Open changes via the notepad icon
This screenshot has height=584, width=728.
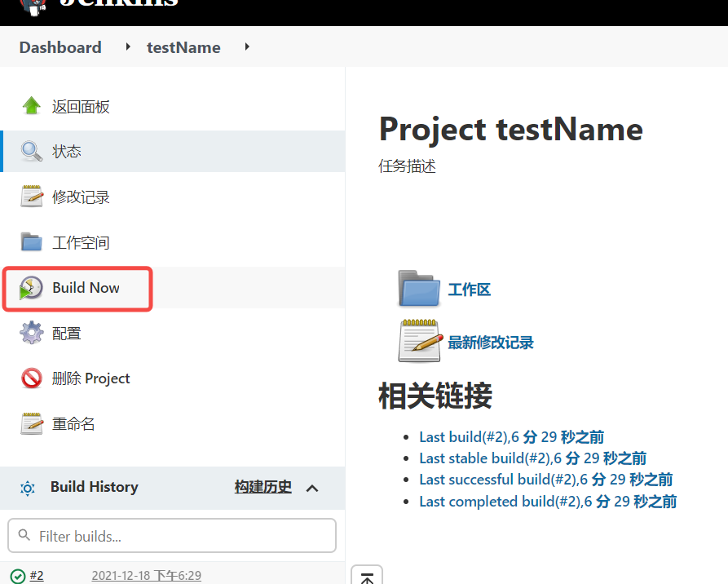click(32, 197)
